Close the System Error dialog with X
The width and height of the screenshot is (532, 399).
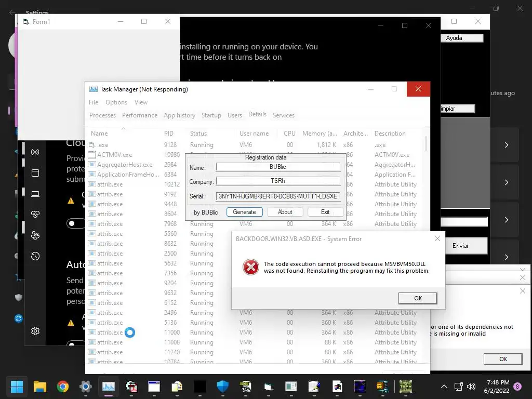click(x=437, y=239)
